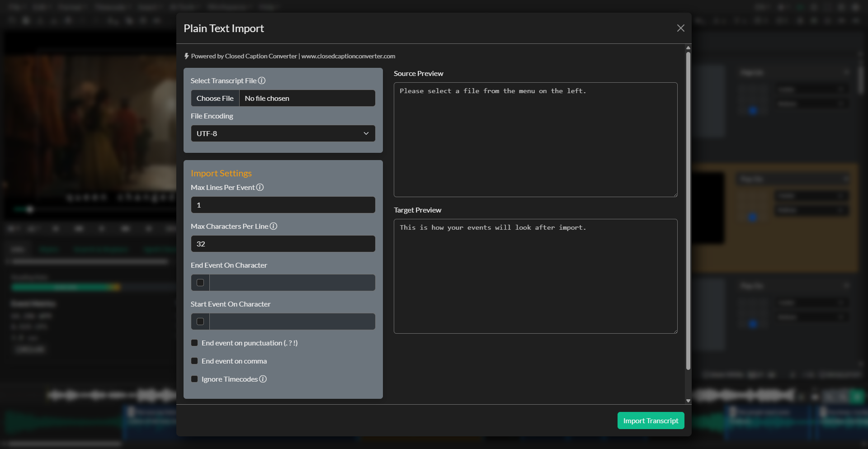This screenshot has width=868, height=449.
Task: Click the lightning bolt icon near Powered by text
Action: (187, 56)
